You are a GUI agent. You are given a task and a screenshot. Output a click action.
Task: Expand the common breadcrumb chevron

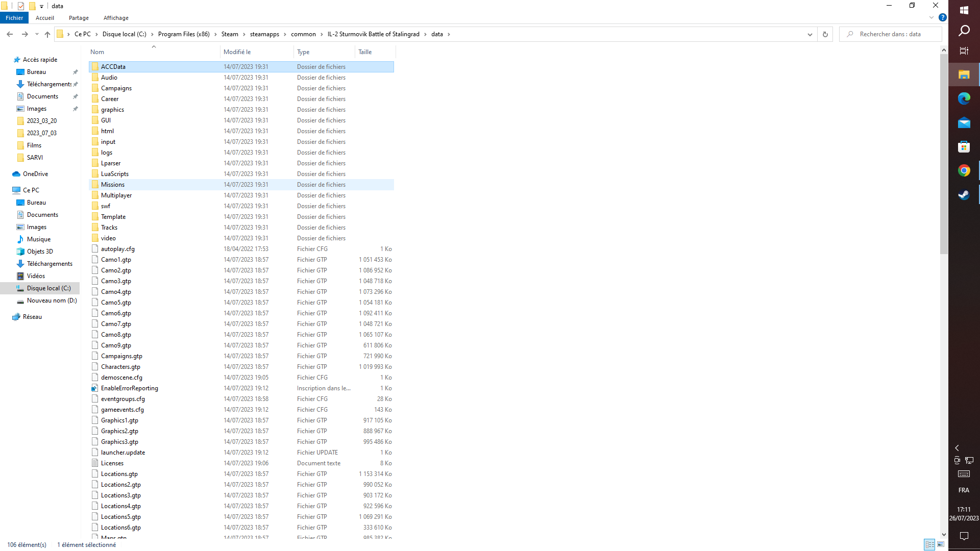click(322, 34)
